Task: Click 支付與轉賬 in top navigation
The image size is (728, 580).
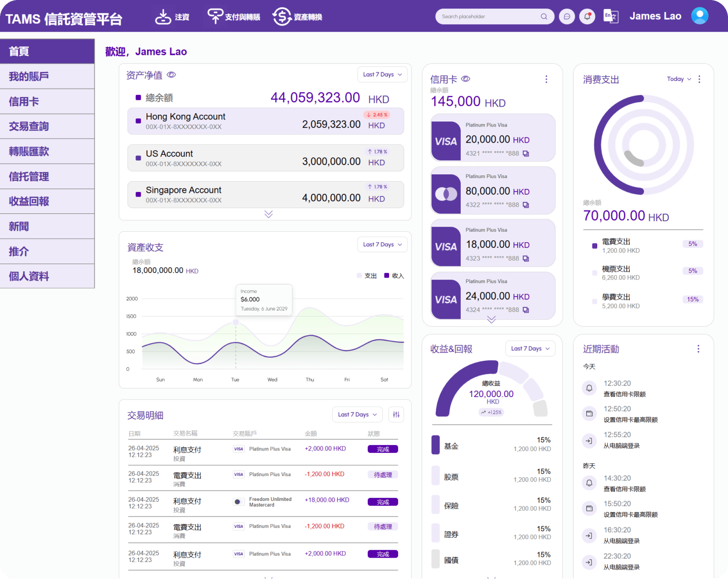Action: click(x=234, y=17)
